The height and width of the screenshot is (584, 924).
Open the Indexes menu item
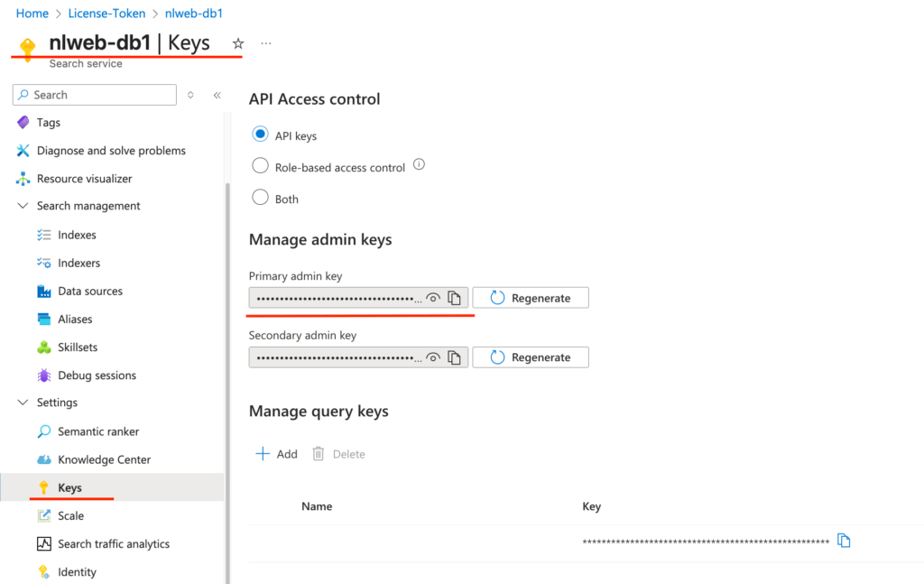pos(77,235)
